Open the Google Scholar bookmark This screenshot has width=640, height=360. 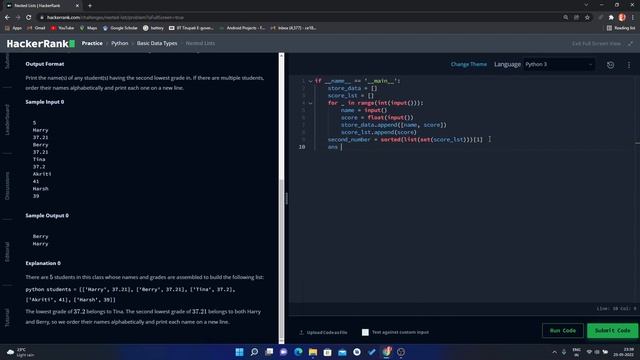[x=120, y=28]
